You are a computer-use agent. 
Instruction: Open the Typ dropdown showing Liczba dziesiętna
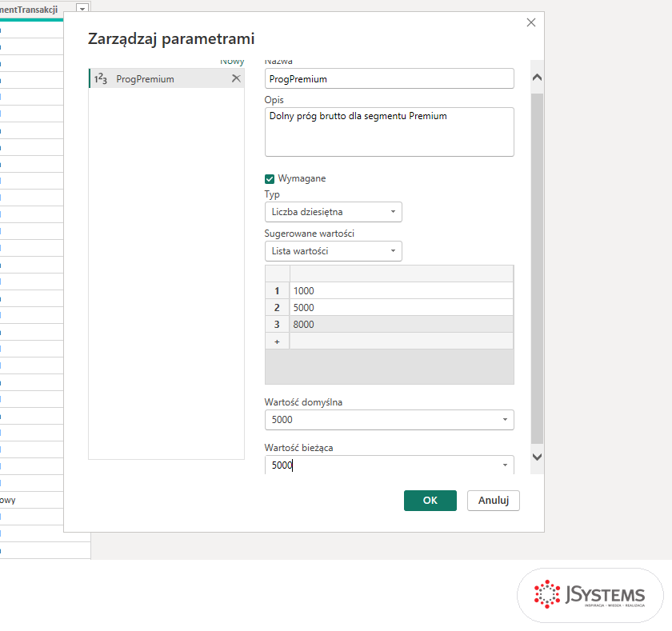pyautogui.click(x=334, y=212)
